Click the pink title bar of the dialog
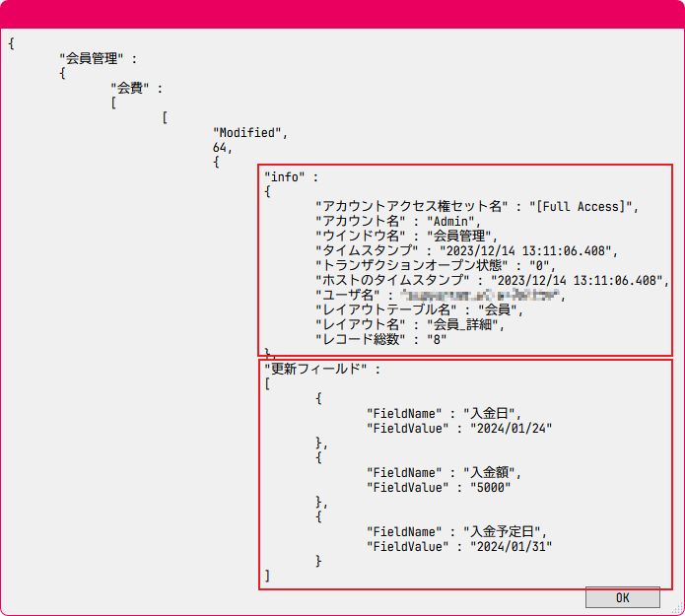The width and height of the screenshot is (685, 616). click(x=342, y=14)
